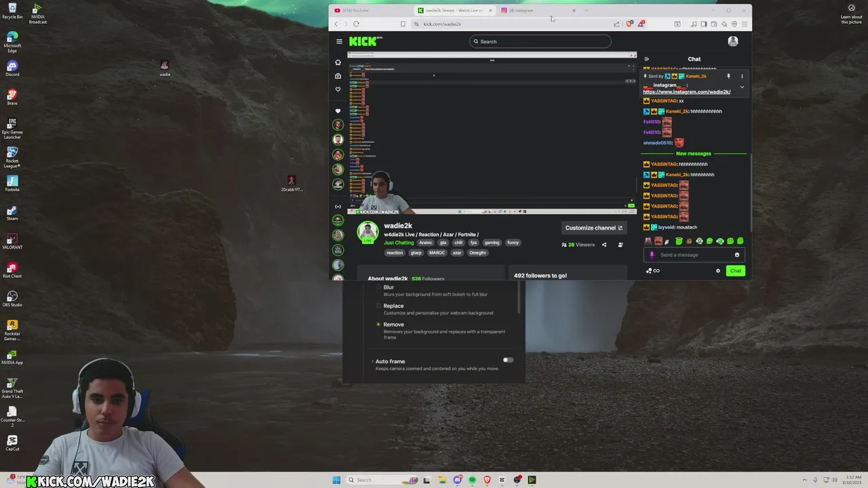Open new browser tab plus button
This screenshot has height=488, width=868.
click(587, 10)
